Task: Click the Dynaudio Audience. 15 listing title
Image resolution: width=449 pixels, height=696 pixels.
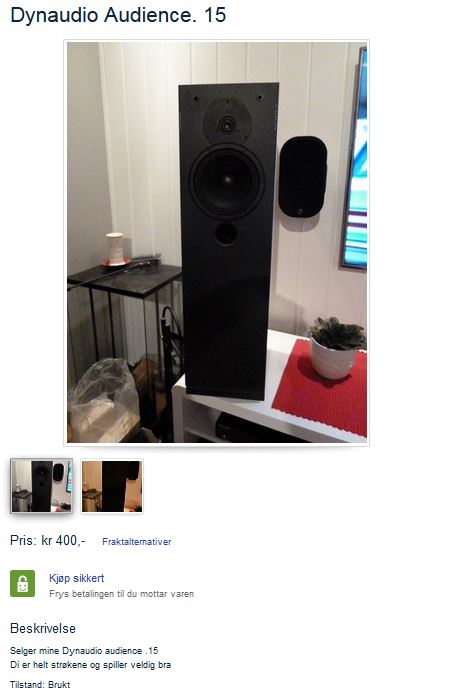Action: (x=118, y=15)
